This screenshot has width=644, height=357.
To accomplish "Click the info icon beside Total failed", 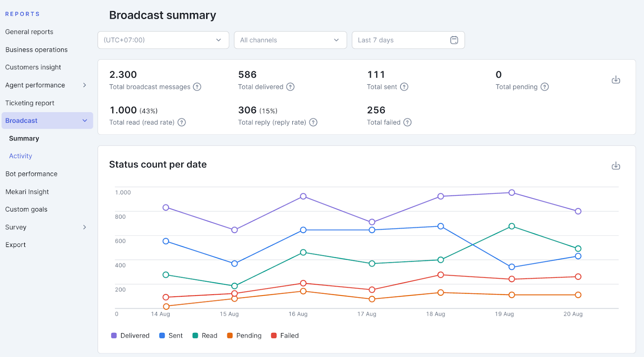I will (x=407, y=122).
